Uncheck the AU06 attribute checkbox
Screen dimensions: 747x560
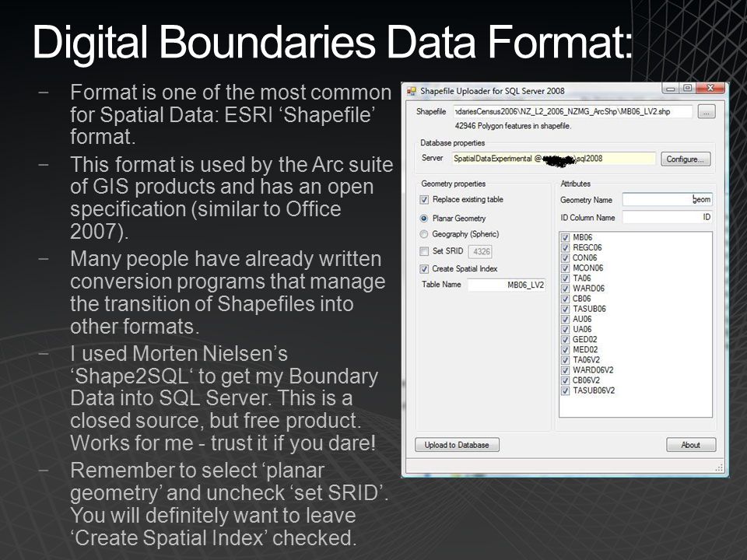[x=565, y=320]
